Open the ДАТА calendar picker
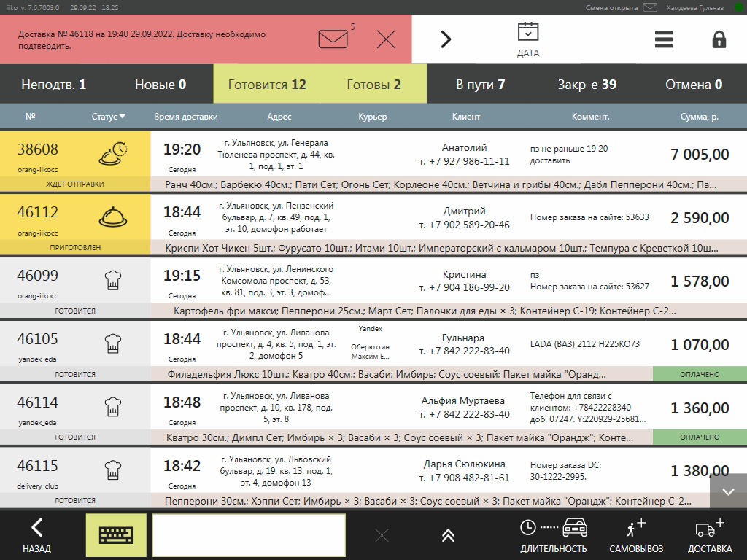Image resolution: width=747 pixels, height=560 pixels. pyautogui.click(x=527, y=39)
